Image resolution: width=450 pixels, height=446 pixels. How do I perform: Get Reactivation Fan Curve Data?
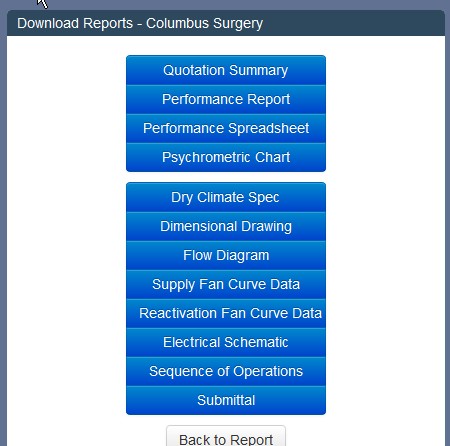tap(226, 313)
